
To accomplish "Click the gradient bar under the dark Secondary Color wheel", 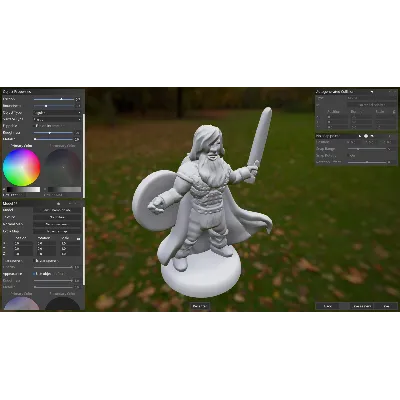I will (x=64, y=190).
